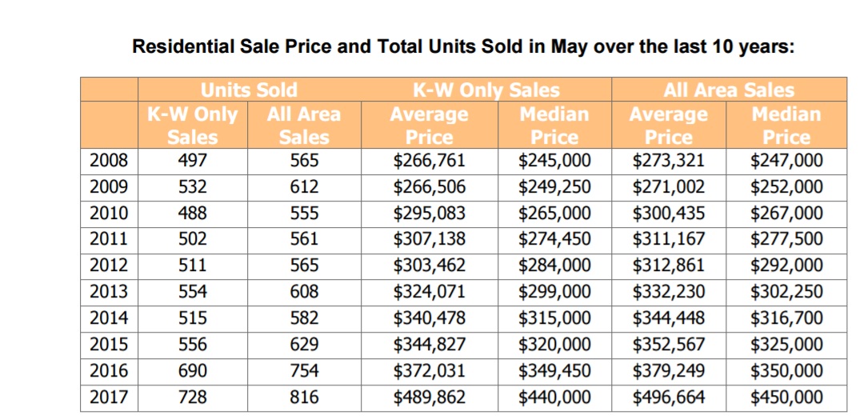
Task: Click 2013 K-W average price $324,071
Action: pos(430,292)
